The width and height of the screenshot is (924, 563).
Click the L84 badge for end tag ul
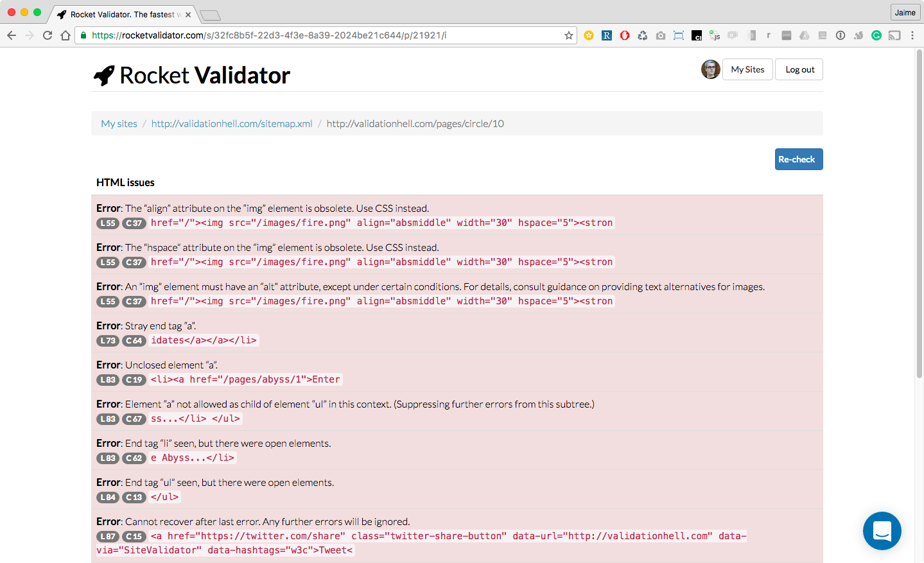click(x=108, y=498)
